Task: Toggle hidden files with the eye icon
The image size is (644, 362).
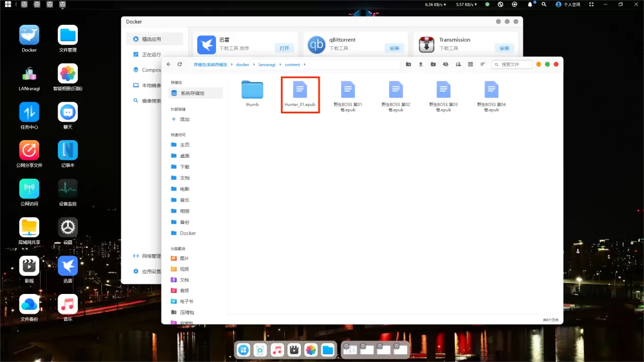Action: point(446,64)
